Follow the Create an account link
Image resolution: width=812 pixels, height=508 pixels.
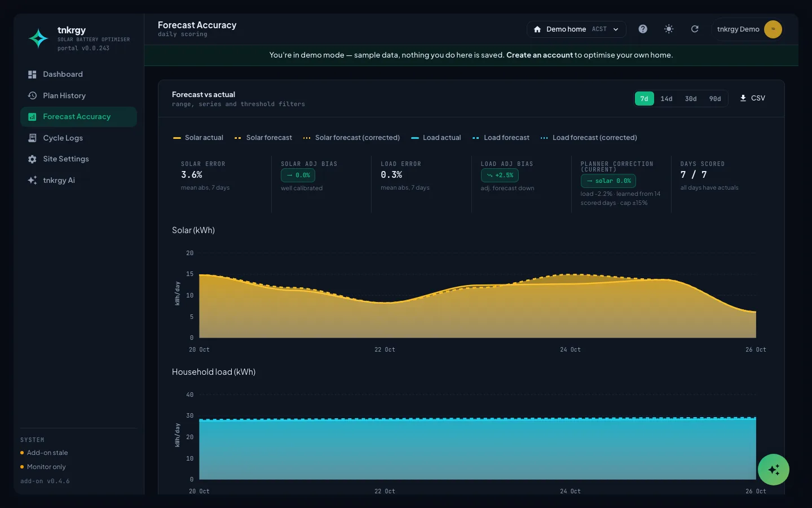540,55
